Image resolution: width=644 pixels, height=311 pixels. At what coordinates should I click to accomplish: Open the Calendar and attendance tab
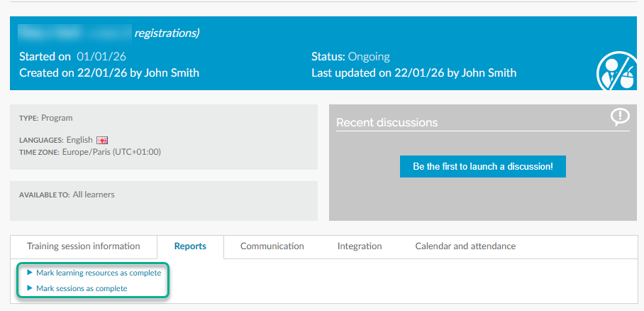tap(465, 246)
